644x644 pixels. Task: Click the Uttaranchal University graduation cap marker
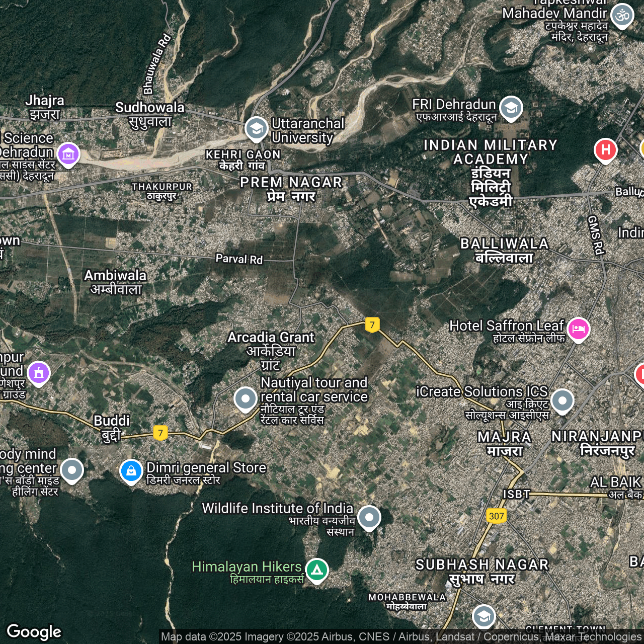coord(256,128)
